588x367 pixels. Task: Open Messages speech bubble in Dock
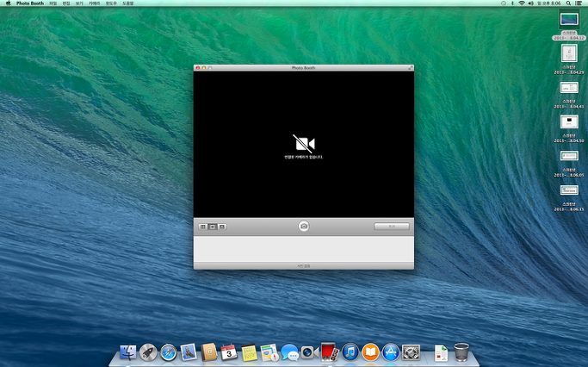click(289, 352)
